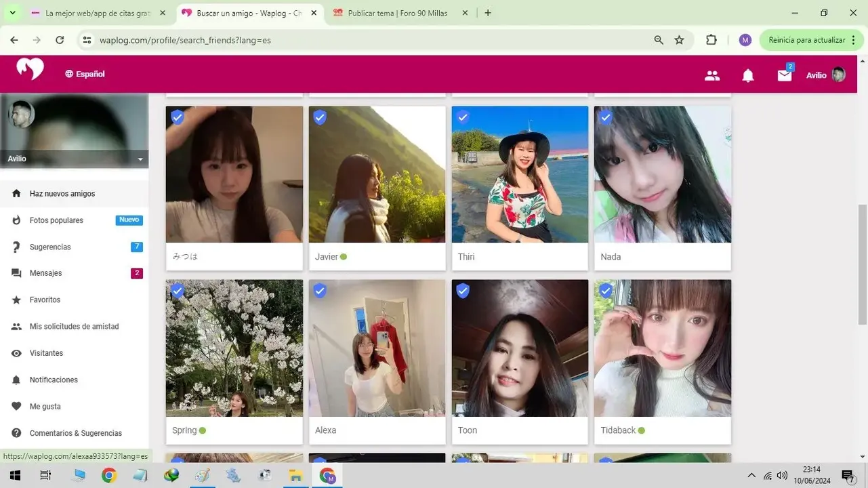Open Task View on the taskbar
Screen dimensions: 868x488
pos(45,475)
